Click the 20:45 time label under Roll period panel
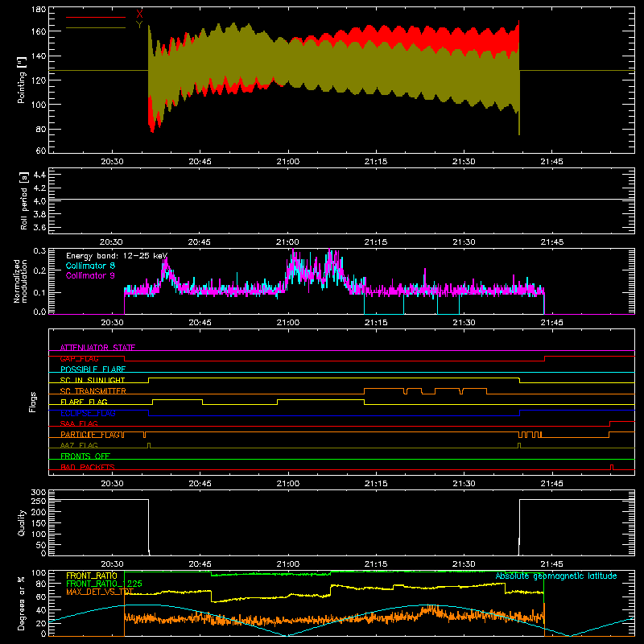Image resolution: width=644 pixels, height=644 pixels. pos(200,242)
